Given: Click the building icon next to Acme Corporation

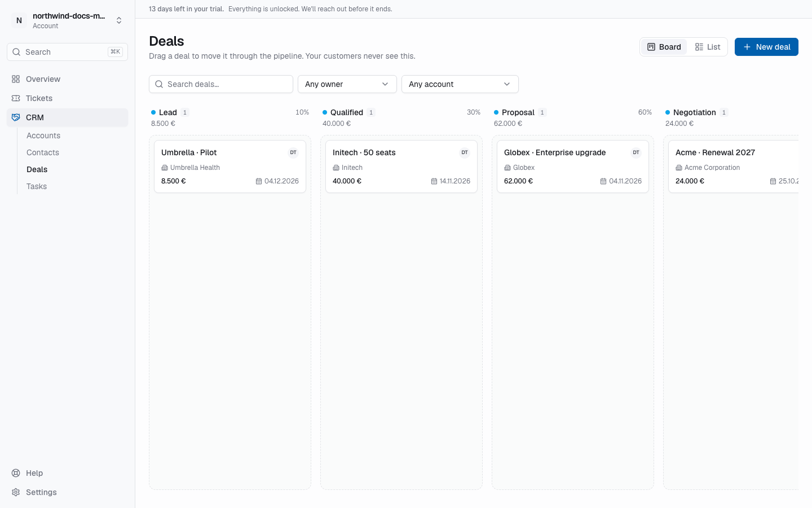Looking at the screenshot, I should point(679,168).
